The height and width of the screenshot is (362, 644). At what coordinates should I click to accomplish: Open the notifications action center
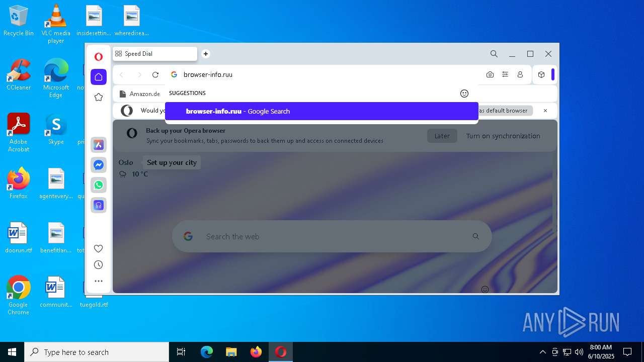pos(627,352)
